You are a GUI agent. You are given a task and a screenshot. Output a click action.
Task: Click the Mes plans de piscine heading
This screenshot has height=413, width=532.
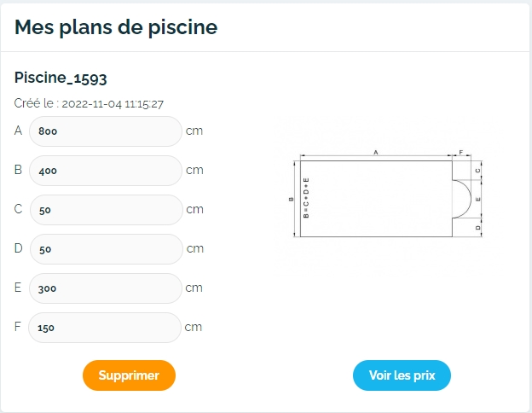pos(116,27)
